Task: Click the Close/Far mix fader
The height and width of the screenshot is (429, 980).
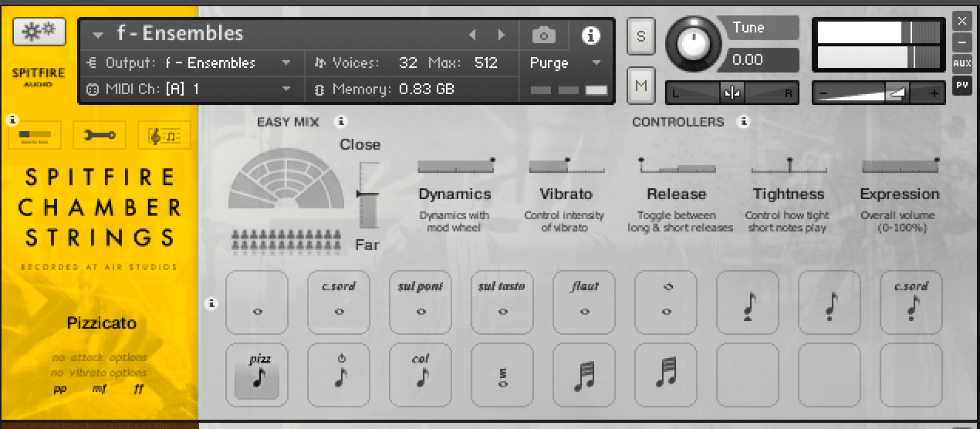Action: (x=369, y=195)
